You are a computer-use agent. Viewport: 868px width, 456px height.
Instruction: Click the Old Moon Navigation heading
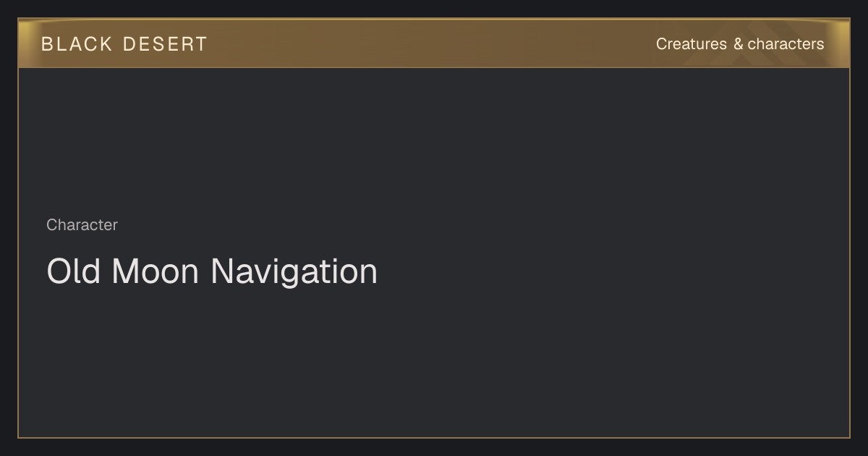(212, 271)
